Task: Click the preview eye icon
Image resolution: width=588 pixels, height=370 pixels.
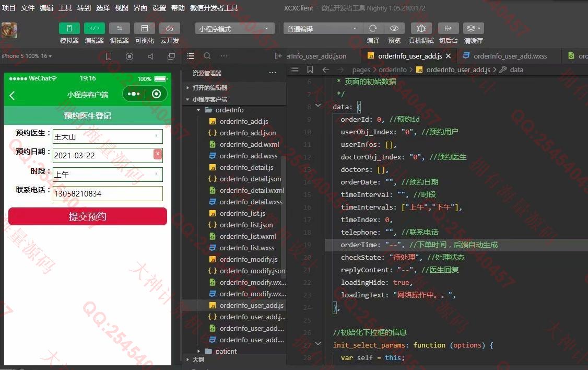Action: coord(394,29)
